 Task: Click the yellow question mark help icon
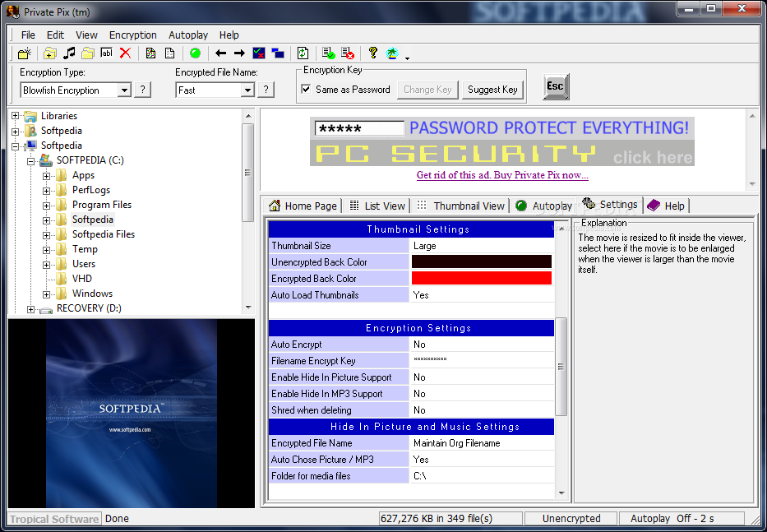373,53
